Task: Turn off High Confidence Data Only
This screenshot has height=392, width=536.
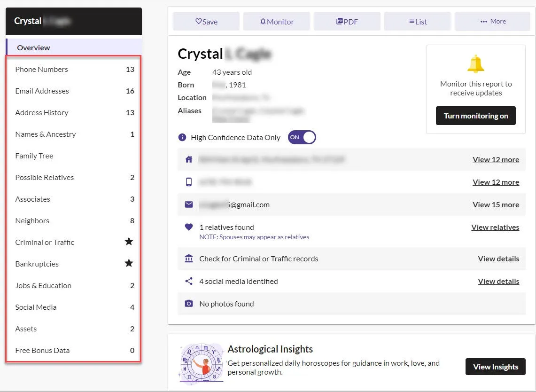Action: pyautogui.click(x=302, y=137)
